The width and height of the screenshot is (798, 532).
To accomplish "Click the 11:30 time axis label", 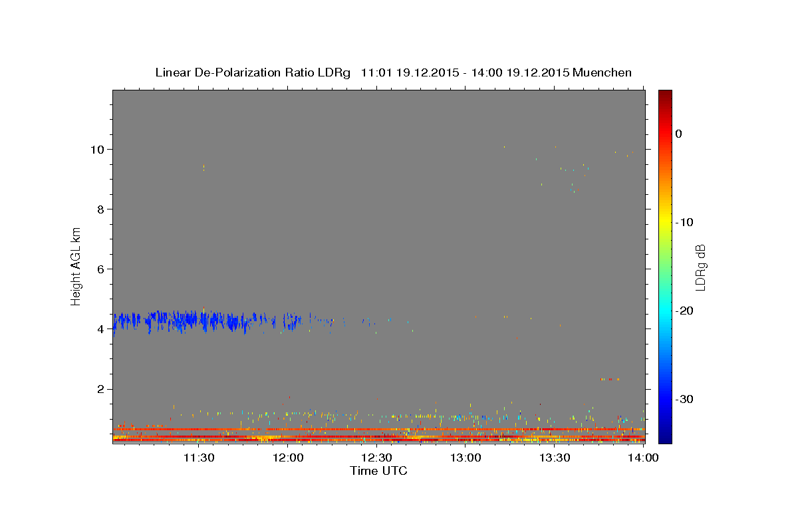I will pyautogui.click(x=198, y=458).
